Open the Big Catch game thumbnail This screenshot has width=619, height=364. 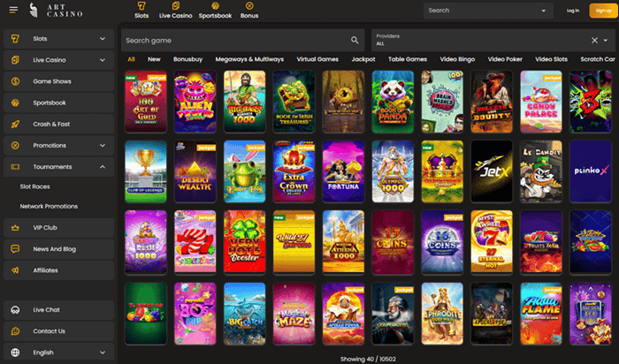[244, 314]
